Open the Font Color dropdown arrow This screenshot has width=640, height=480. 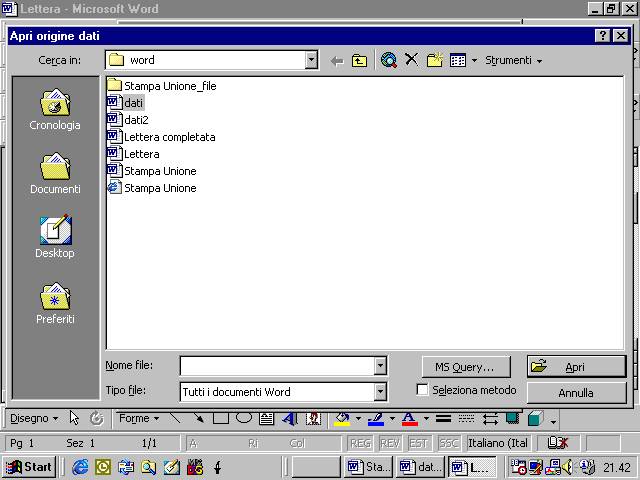pos(426,418)
